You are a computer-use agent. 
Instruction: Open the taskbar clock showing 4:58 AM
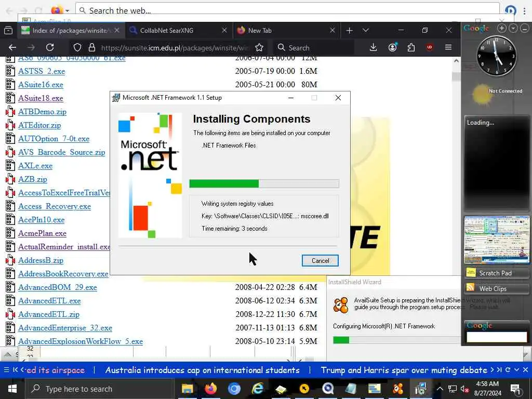487,389
